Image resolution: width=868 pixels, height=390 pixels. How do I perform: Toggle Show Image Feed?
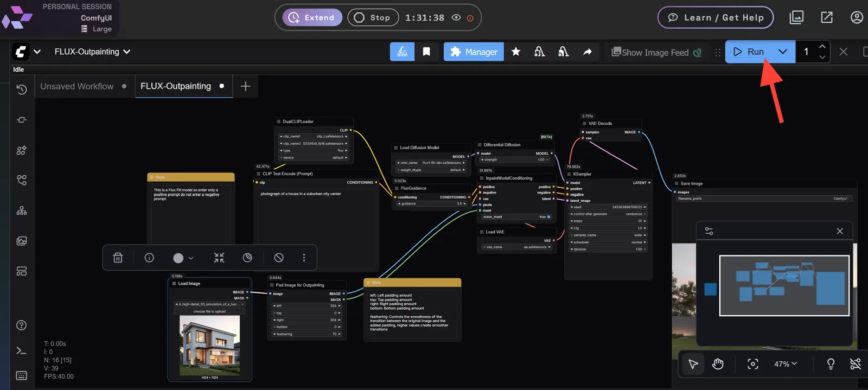click(x=656, y=52)
